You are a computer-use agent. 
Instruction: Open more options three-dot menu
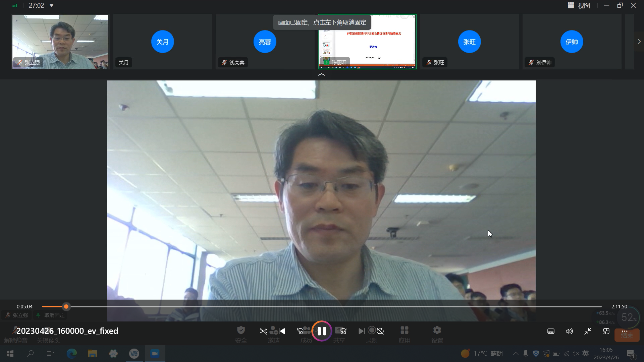(625, 331)
